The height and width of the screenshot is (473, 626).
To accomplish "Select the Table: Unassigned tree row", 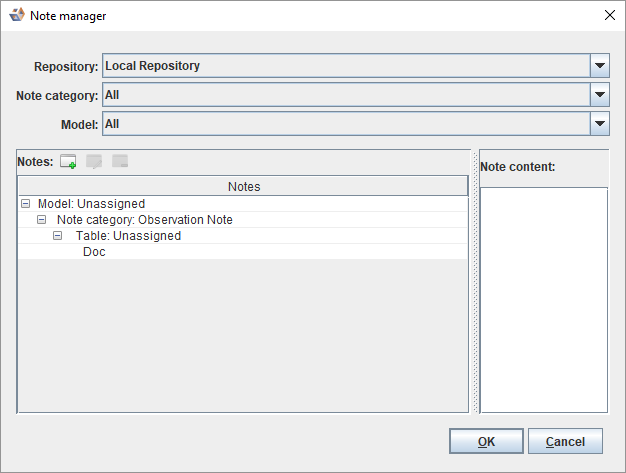I will [x=128, y=236].
